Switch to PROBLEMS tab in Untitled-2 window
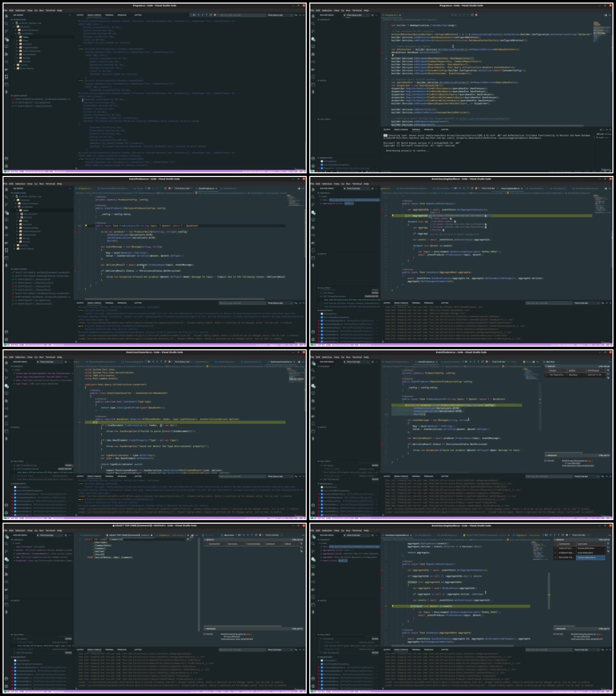 coord(122,649)
